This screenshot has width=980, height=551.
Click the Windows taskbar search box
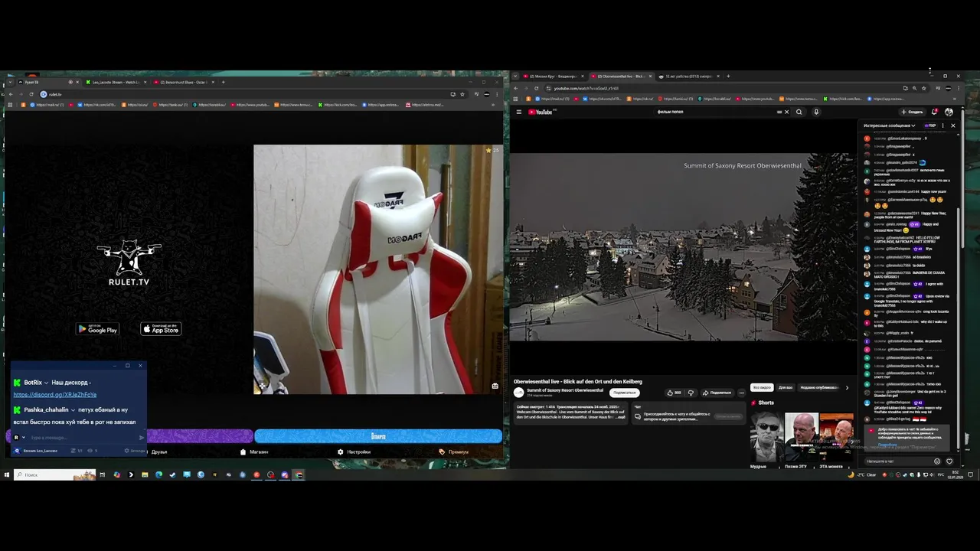[x=54, y=474]
